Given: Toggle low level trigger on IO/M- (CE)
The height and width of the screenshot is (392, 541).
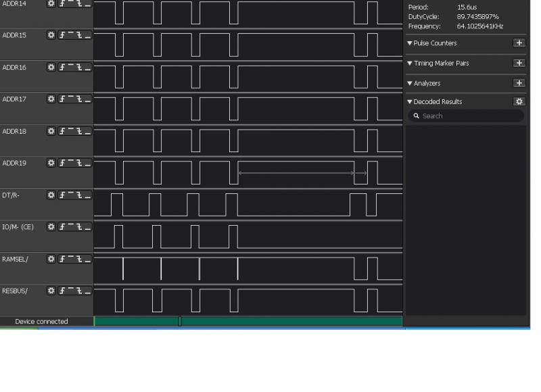Looking at the screenshot, I should [87, 227].
